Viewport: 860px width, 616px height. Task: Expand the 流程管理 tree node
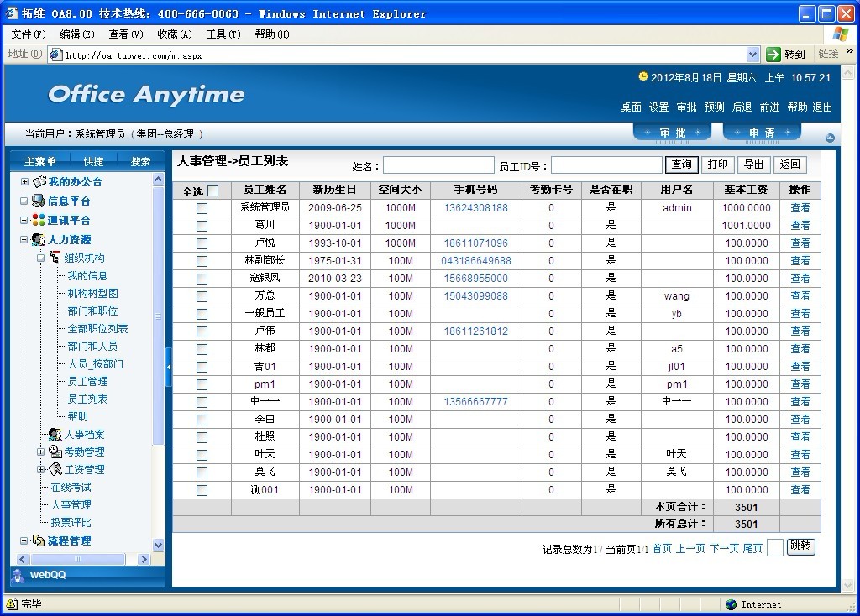pos(24,540)
